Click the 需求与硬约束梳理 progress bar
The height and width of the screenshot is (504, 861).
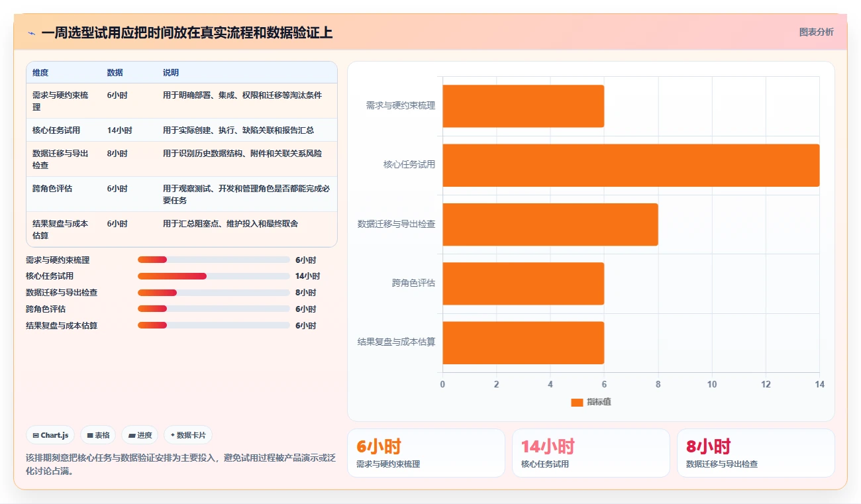click(214, 260)
